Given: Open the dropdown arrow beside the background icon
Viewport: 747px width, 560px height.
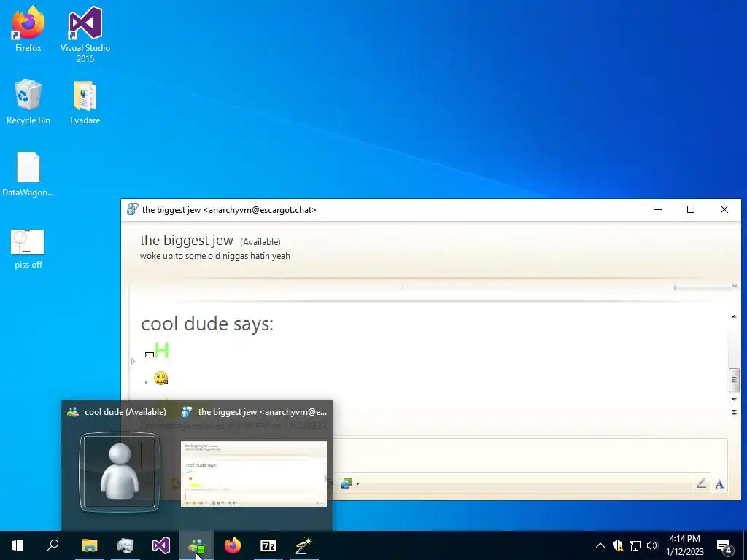Looking at the screenshot, I should 357,484.
